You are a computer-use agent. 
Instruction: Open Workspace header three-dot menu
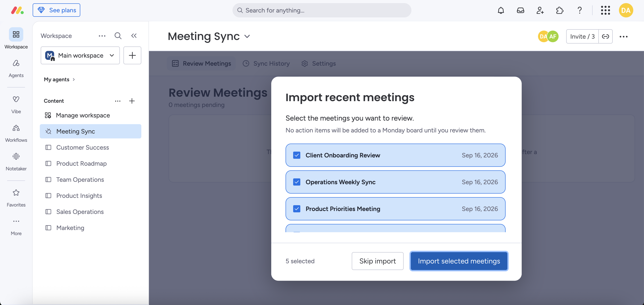coord(102,36)
